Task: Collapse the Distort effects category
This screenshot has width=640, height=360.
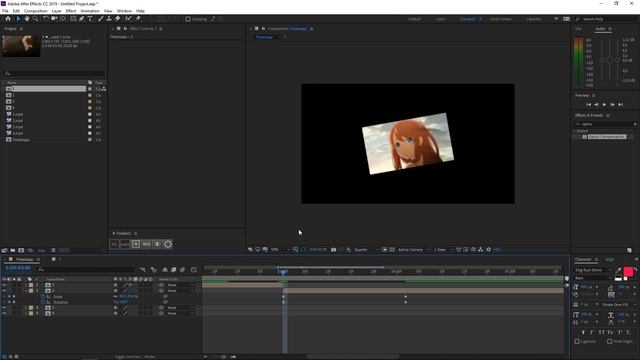Action: [x=575, y=131]
